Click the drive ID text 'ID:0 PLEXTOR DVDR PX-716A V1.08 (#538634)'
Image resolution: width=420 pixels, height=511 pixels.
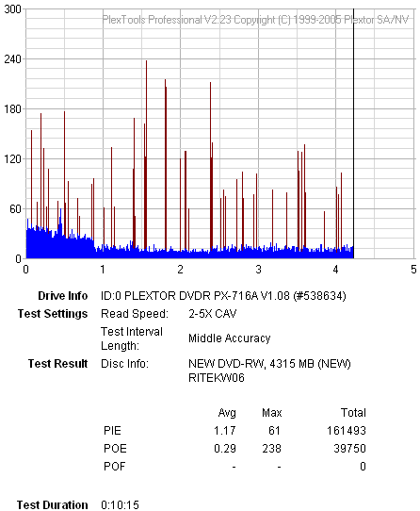[223, 296]
